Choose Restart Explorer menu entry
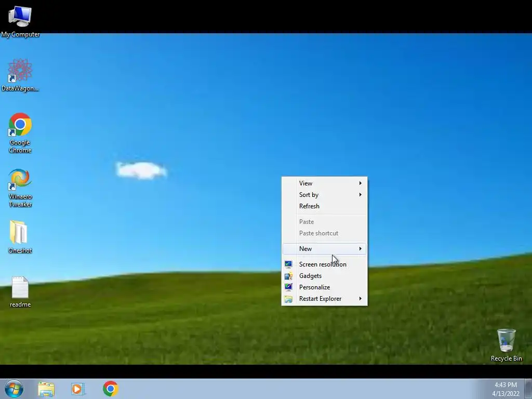 point(324,299)
